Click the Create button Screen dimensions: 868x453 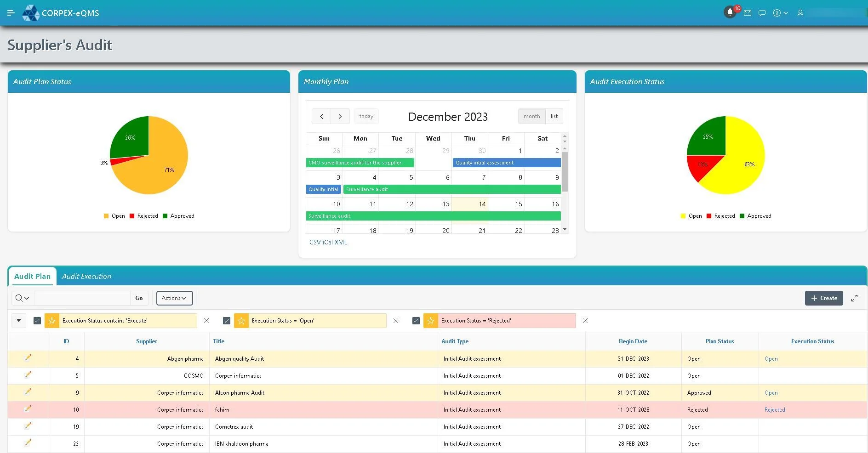coord(823,298)
